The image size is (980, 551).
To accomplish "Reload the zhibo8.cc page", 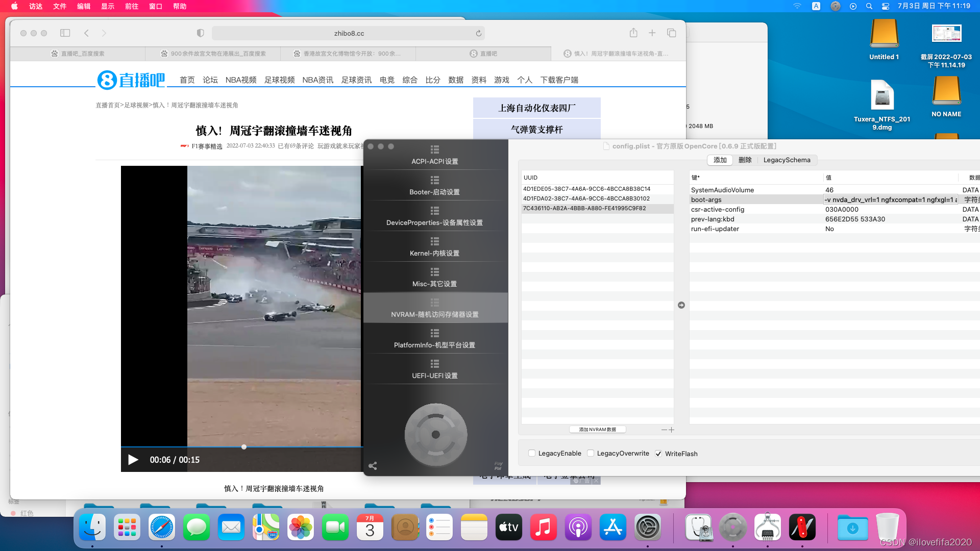I will click(478, 33).
